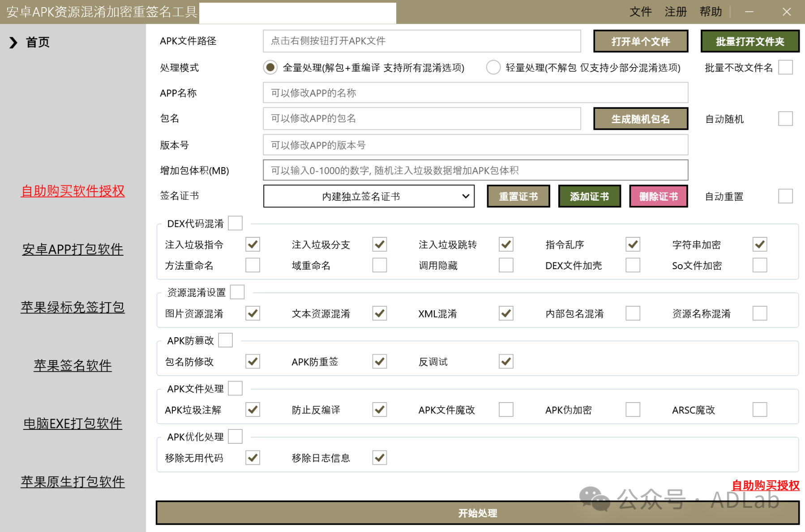Toggle the 自动随机 checkbox
Viewport: 805px width, 532px height.
(785, 118)
